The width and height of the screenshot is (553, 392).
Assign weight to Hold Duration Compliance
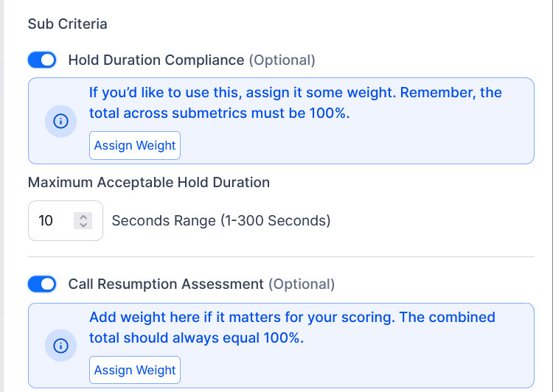[x=135, y=145]
